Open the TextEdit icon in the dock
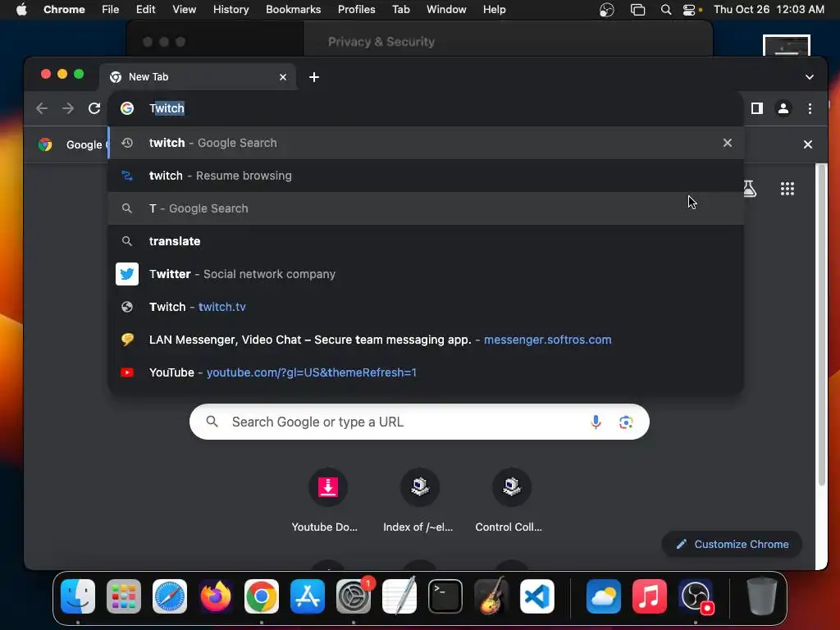This screenshot has height=630, width=840. [399, 596]
